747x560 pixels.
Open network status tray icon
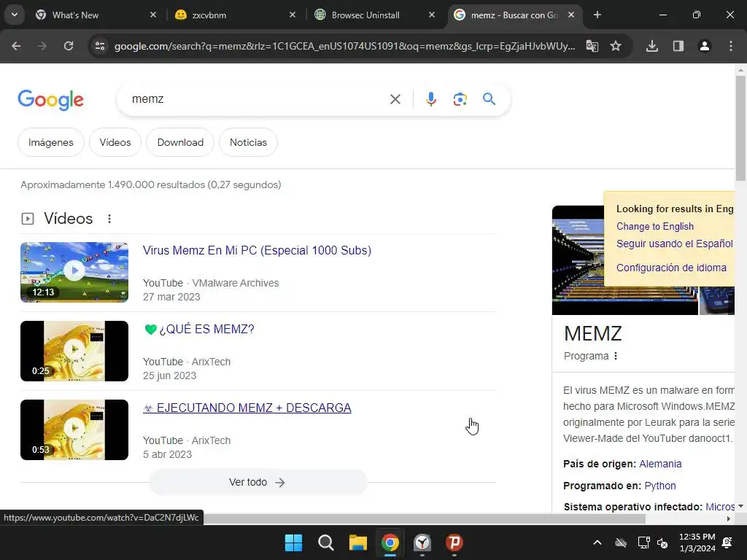[643, 542]
